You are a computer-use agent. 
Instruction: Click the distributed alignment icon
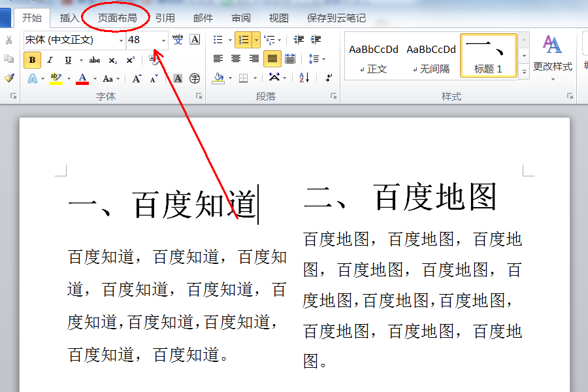pyautogui.click(x=290, y=59)
